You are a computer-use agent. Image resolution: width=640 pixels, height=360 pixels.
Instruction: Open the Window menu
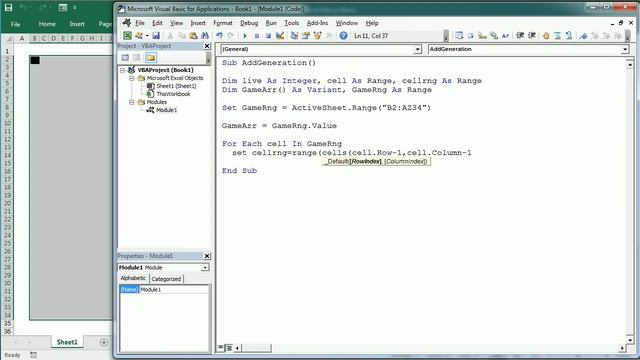pyautogui.click(x=347, y=23)
